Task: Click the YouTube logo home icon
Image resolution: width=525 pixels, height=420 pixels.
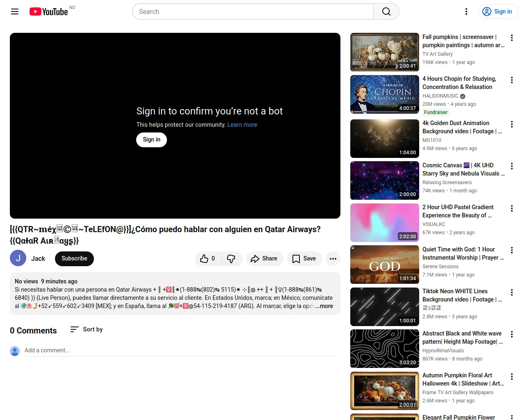Action: (48, 11)
